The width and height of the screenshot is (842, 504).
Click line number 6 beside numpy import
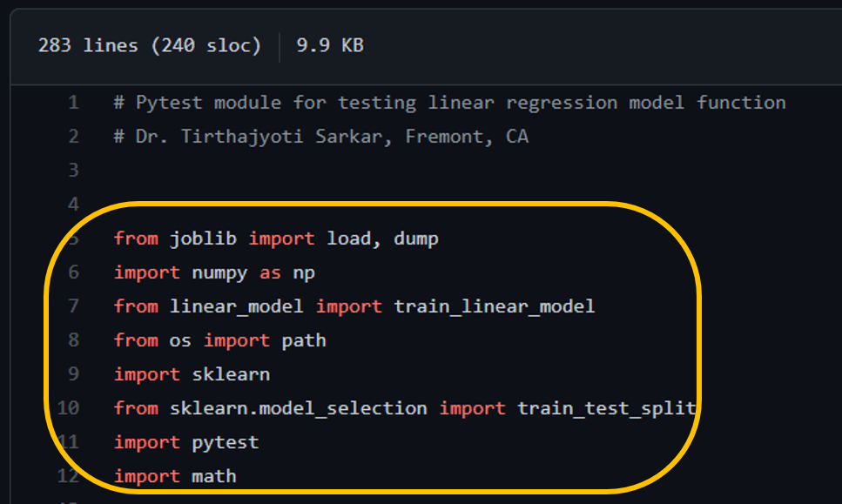pyautogui.click(x=73, y=272)
